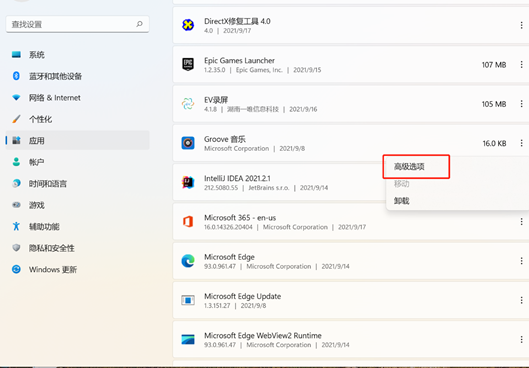Viewport: 529px width, 368px height.
Task: Click the Microsoft Edge WebView2 Runtime icon
Action: [x=188, y=339]
